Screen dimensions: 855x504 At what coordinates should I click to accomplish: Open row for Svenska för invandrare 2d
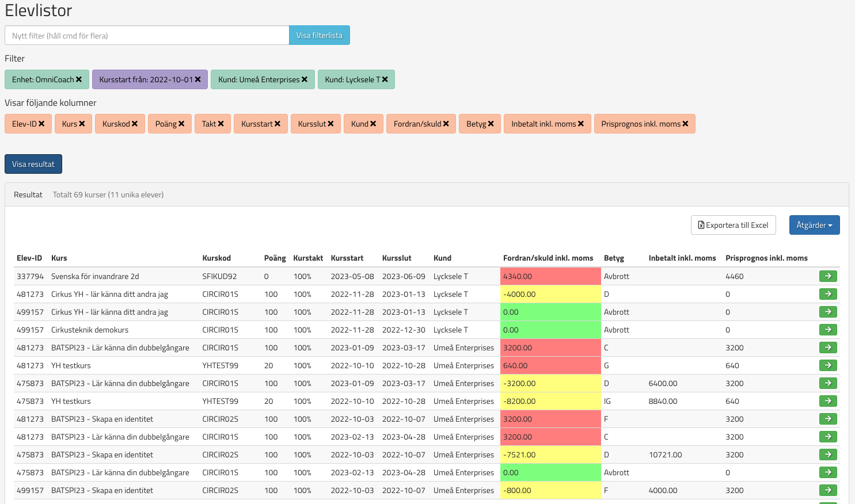[x=827, y=276]
